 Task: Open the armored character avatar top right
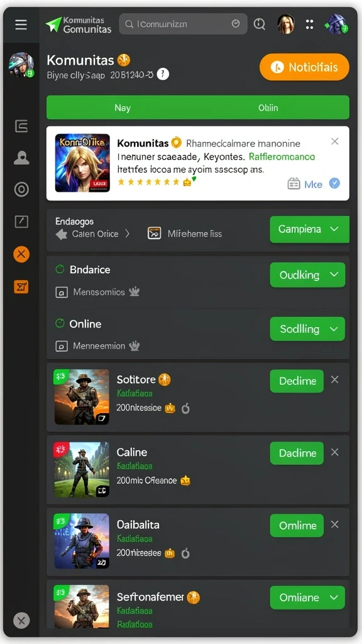tap(337, 25)
